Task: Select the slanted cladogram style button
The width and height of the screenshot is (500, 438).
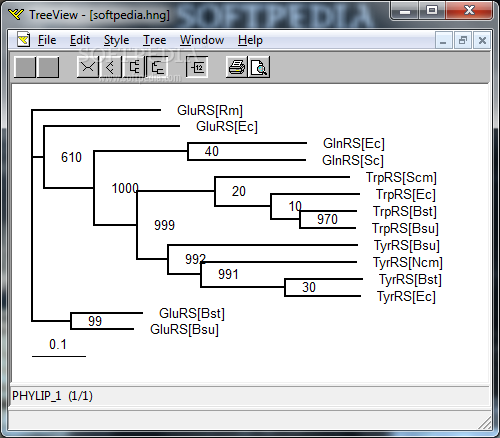Action: 110,67
